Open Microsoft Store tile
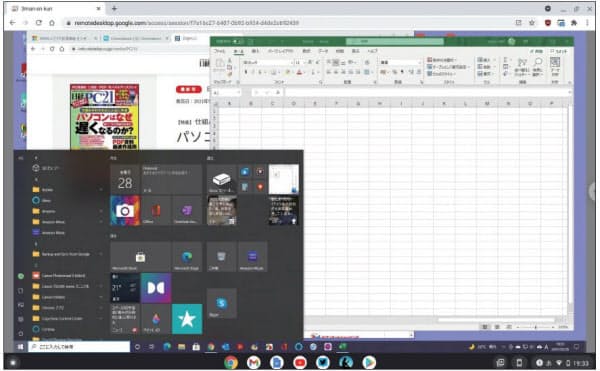The width and height of the screenshot is (600, 371). coord(140,257)
